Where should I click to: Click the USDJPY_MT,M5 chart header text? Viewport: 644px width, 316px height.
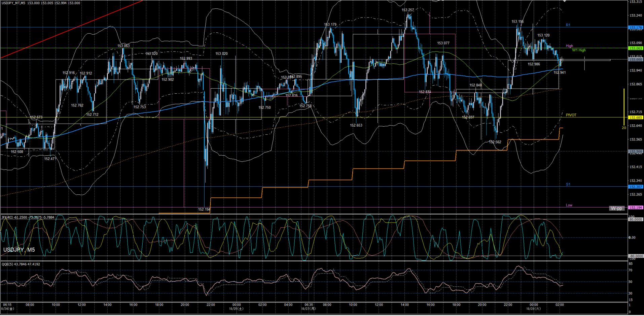point(13,3)
